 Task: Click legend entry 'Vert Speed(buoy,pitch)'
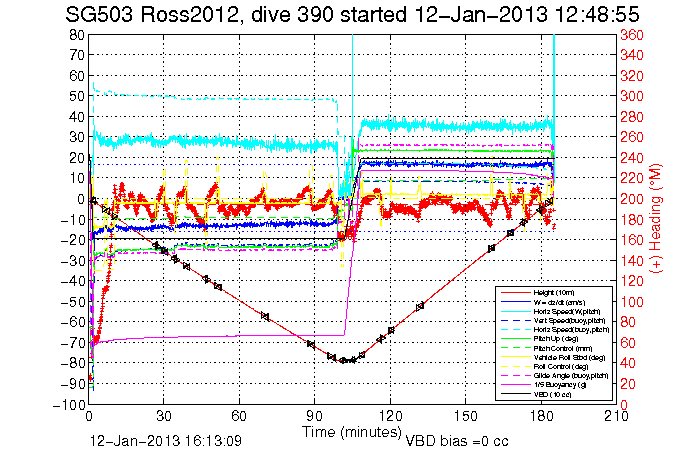(x=569, y=321)
